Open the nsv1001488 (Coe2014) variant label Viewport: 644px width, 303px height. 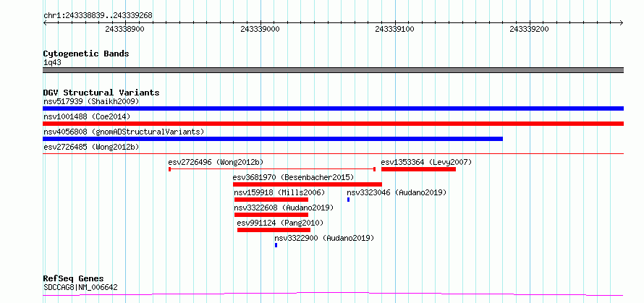[x=87, y=116]
